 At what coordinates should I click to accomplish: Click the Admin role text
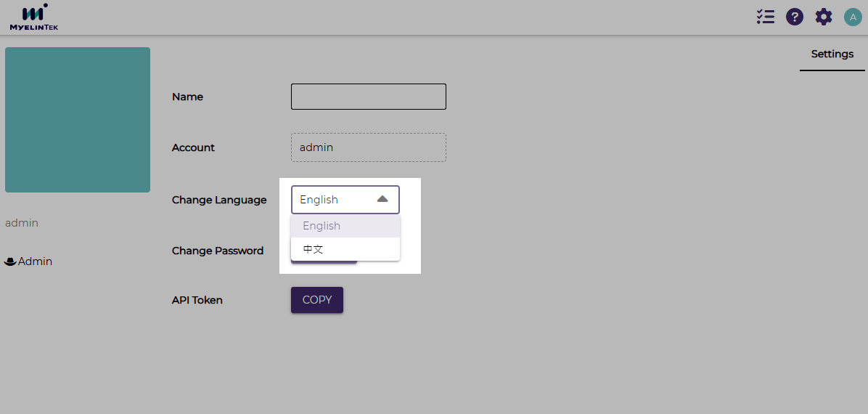[36, 261]
